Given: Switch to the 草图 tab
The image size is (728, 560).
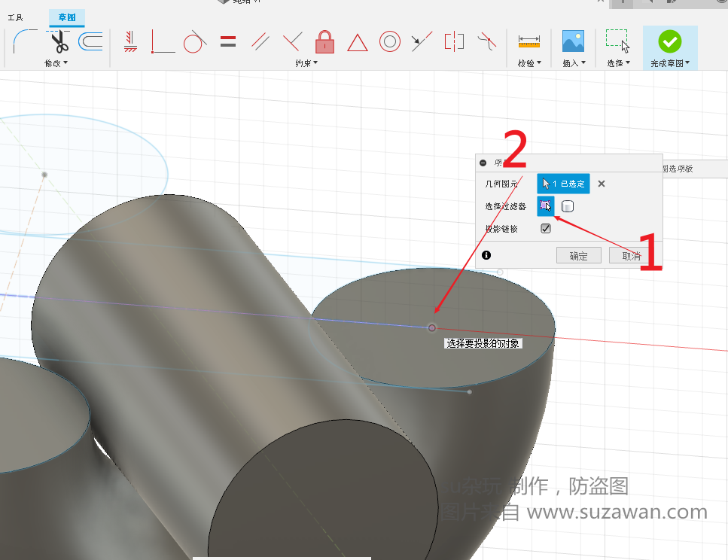Looking at the screenshot, I should click(67, 17).
